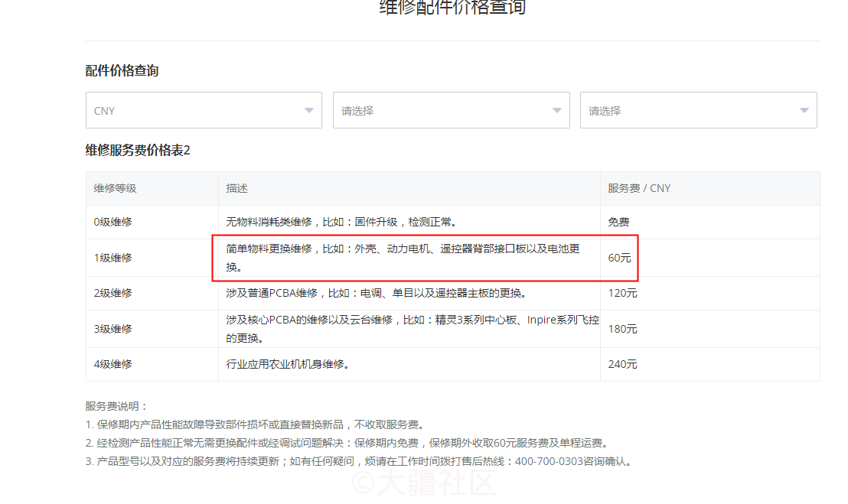The height and width of the screenshot is (504, 848).
Task: Click note 1 about 保修期内产品性能故障
Action: click(x=257, y=424)
